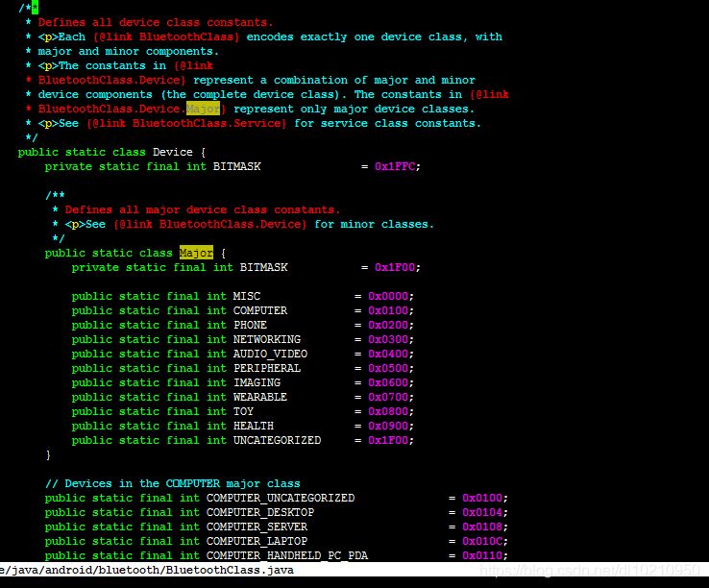Click '{@link BluetoothClass}' in the comment
Screen dimensions: 709x588
click(166, 37)
